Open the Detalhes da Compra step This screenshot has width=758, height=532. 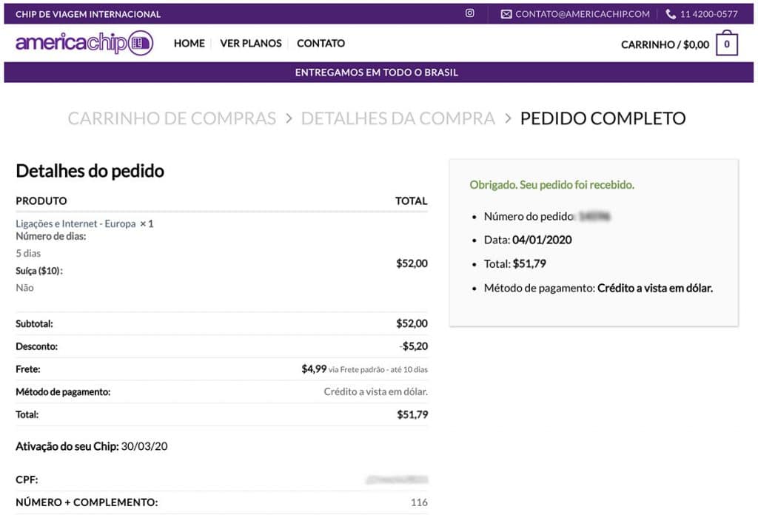pos(398,118)
